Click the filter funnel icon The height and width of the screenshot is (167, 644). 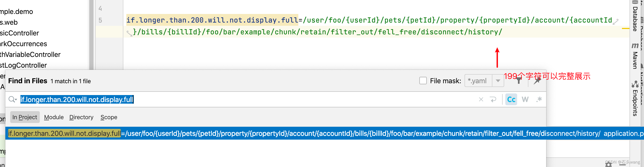[x=519, y=81]
